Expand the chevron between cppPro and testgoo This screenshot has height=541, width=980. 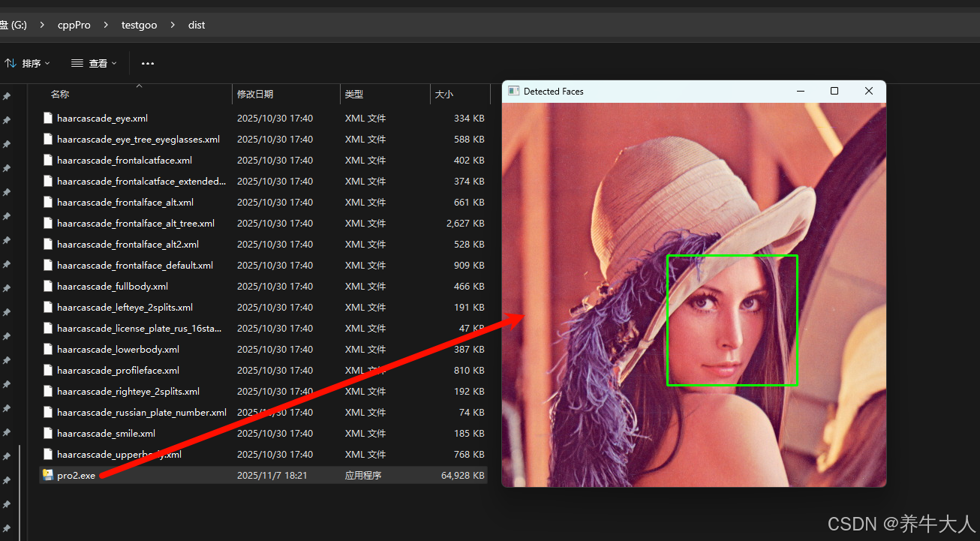pyautogui.click(x=106, y=25)
